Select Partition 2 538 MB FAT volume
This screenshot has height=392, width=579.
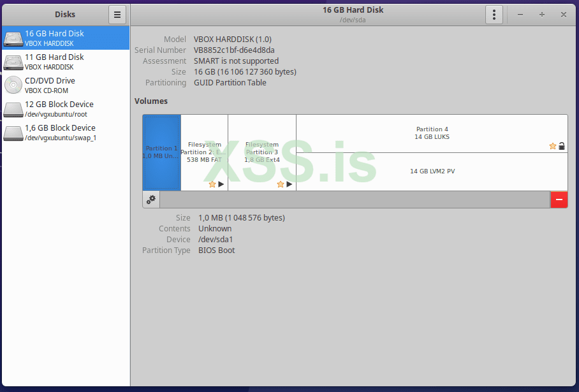(204, 152)
